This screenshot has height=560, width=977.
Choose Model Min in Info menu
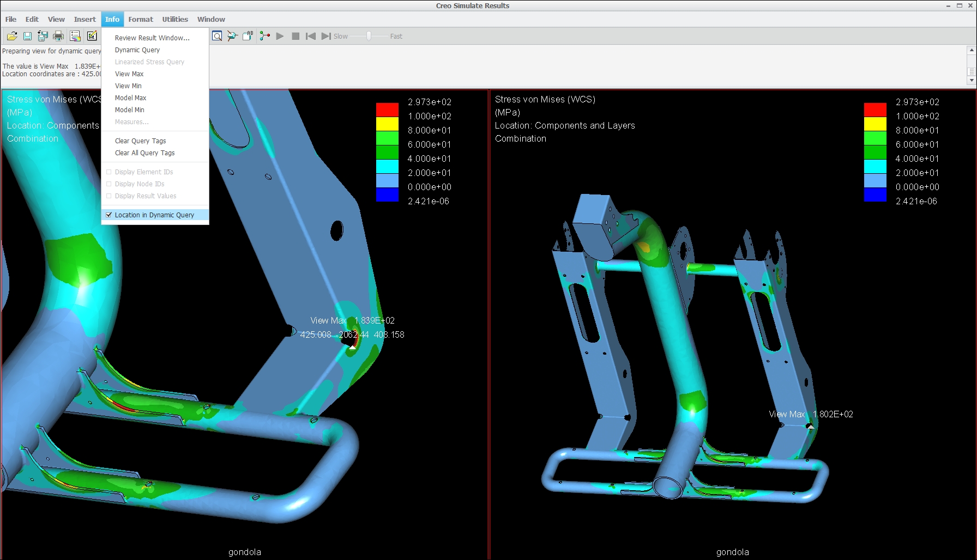pyautogui.click(x=155, y=109)
